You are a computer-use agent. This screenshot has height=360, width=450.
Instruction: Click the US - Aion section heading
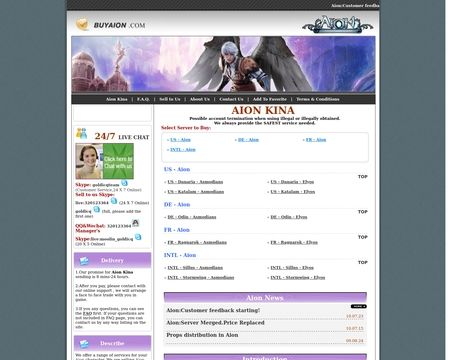pyautogui.click(x=177, y=169)
